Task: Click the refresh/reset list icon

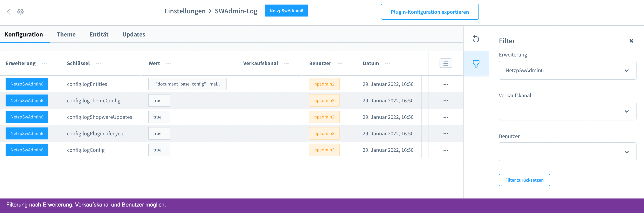Action: click(x=476, y=39)
